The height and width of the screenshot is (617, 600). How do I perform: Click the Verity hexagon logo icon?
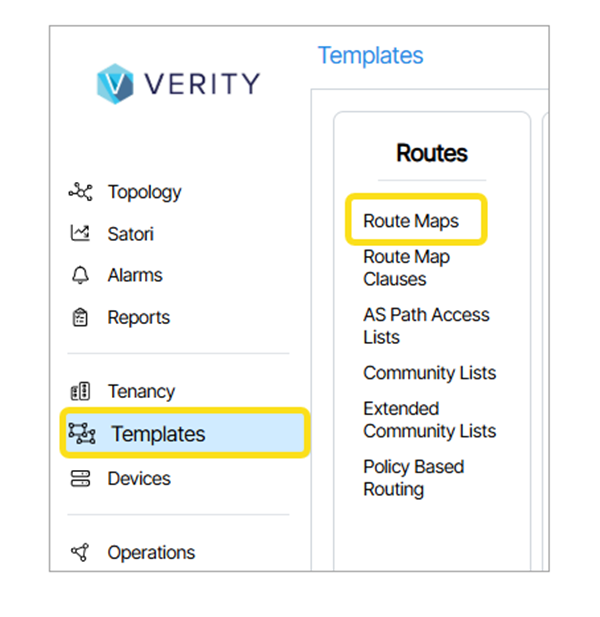pyautogui.click(x=115, y=83)
